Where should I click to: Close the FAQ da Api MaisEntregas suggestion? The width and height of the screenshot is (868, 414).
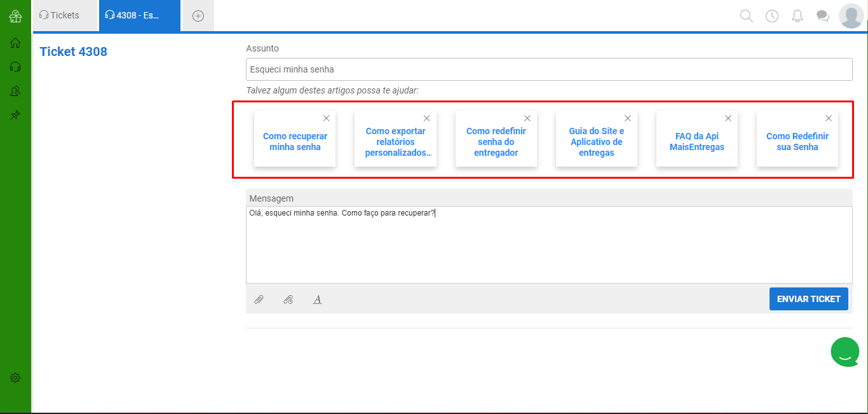[728, 118]
